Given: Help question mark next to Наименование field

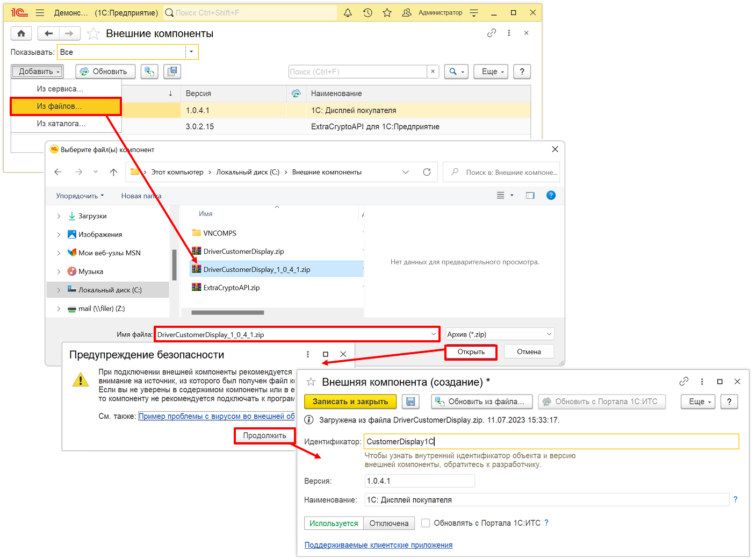Looking at the screenshot, I should click(736, 499).
